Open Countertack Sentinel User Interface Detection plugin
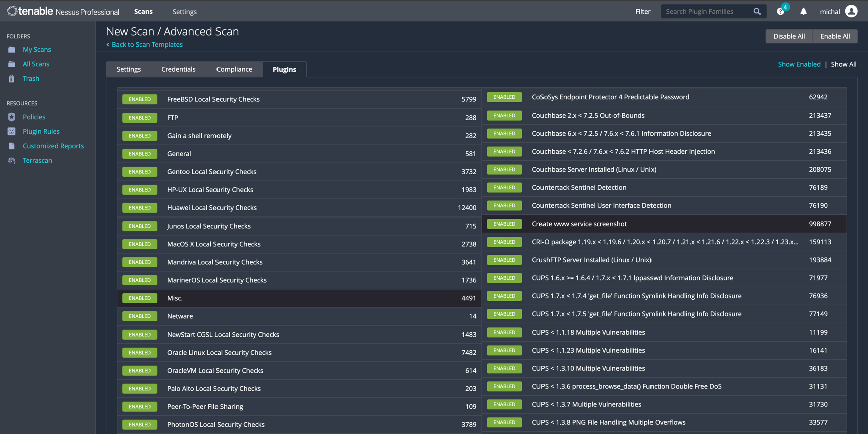 tap(664, 206)
